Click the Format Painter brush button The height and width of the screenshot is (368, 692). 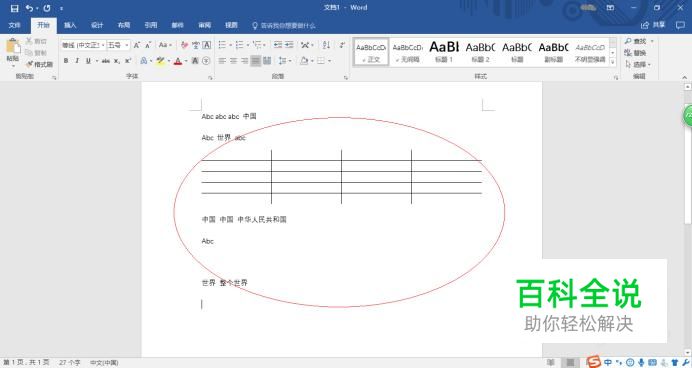40,64
